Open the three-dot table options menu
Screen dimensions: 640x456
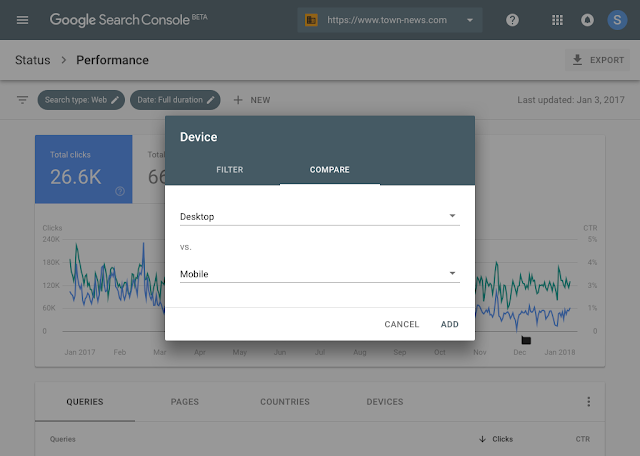click(588, 402)
